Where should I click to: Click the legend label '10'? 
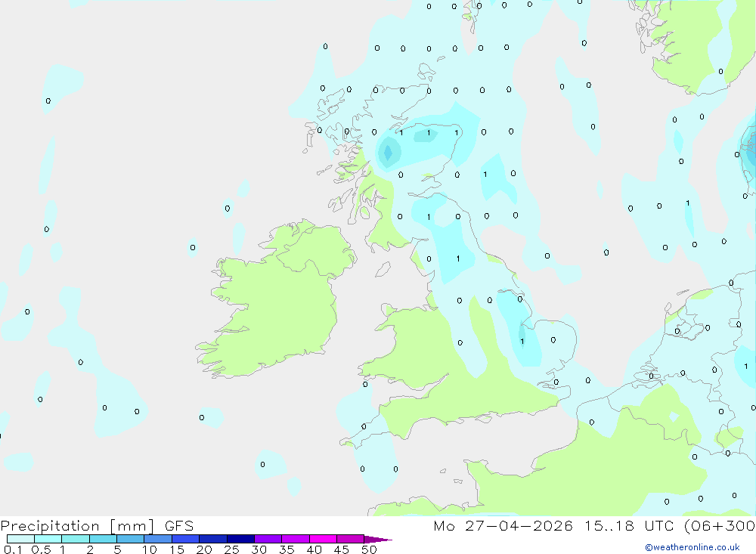tap(149, 549)
